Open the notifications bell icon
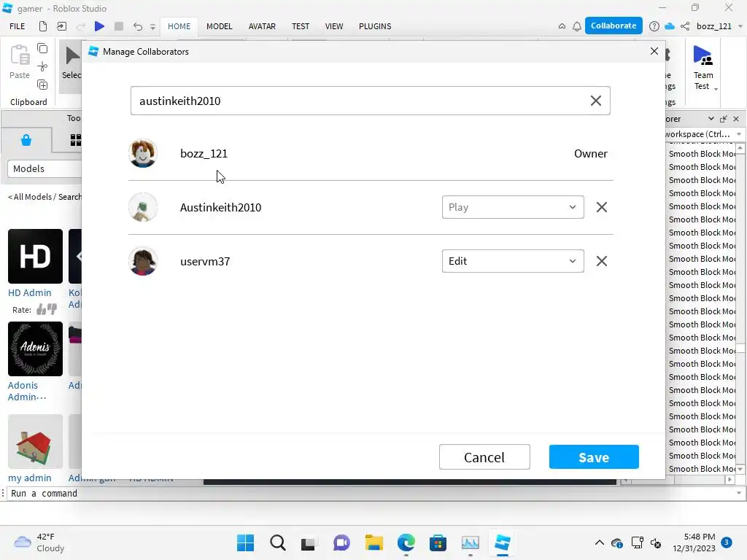The height and width of the screenshot is (560, 747). (x=576, y=26)
